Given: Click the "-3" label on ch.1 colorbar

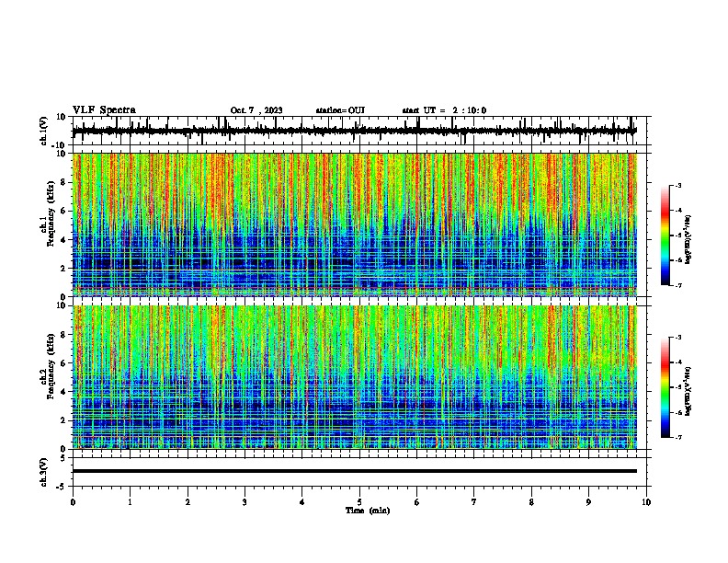Looking at the screenshot, I should click(x=677, y=185).
